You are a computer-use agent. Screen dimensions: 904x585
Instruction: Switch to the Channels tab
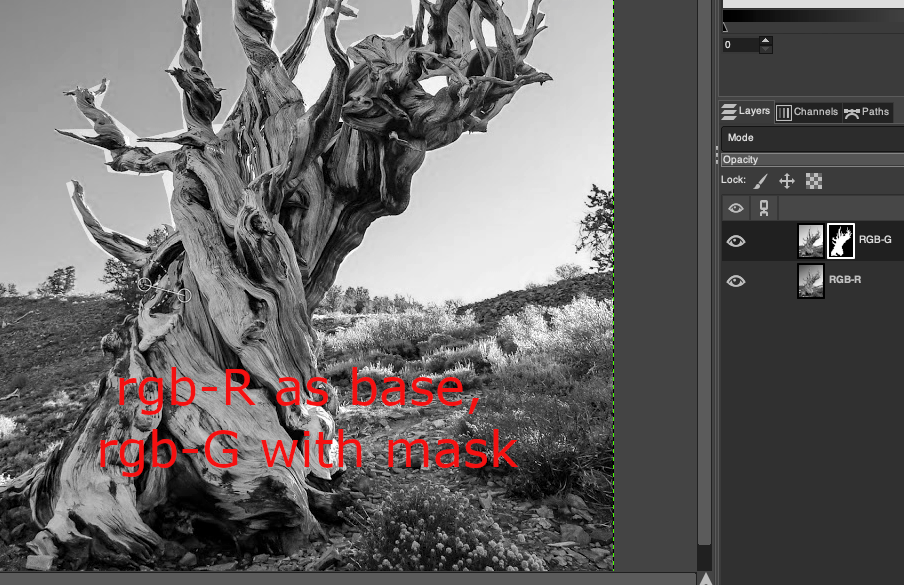point(807,112)
